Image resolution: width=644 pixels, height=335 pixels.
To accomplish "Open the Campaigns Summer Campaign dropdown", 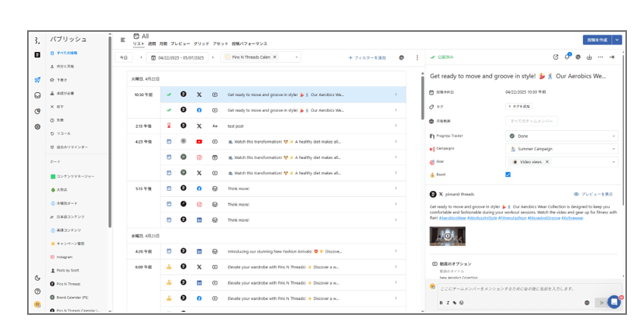I will click(x=561, y=149).
